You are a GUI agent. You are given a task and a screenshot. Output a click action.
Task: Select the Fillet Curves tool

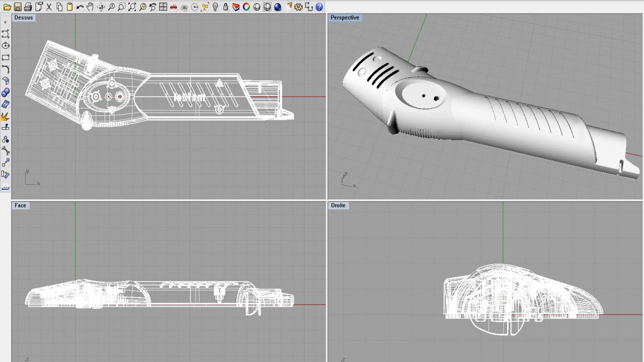(x=5, y=69)
